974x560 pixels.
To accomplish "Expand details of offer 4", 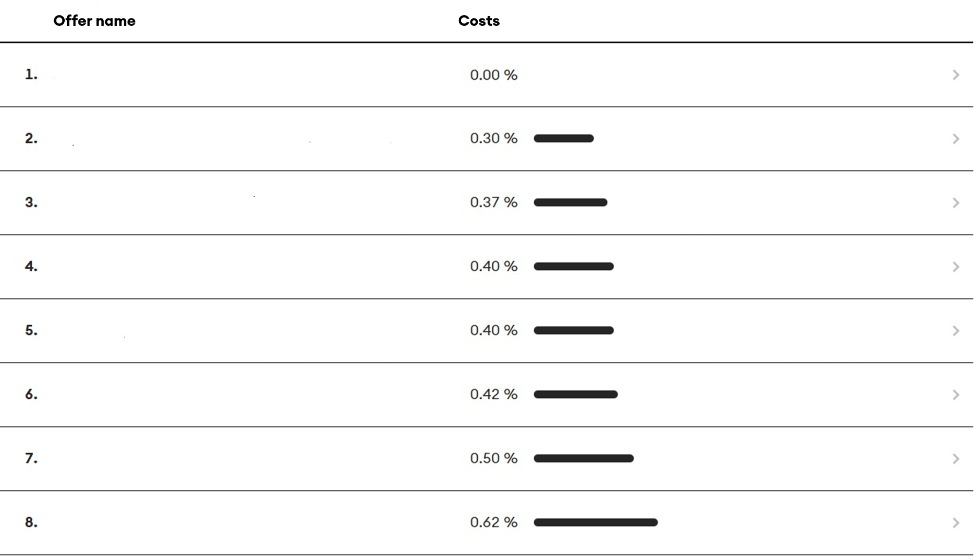I will tap(955, 266).
